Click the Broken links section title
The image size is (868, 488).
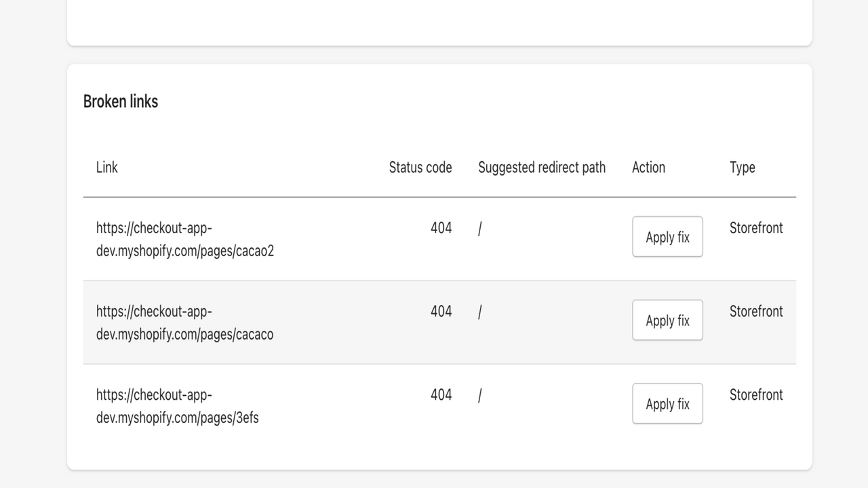tap(120, 101)
